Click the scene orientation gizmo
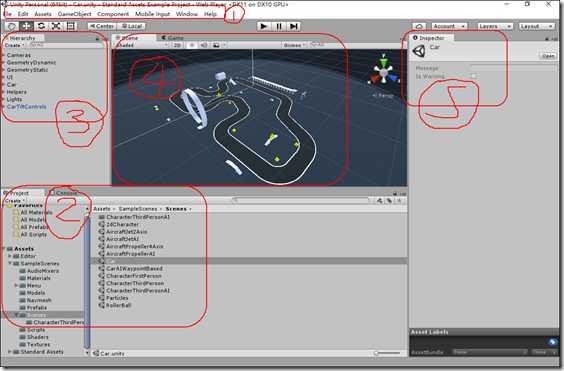 point(384,72)
